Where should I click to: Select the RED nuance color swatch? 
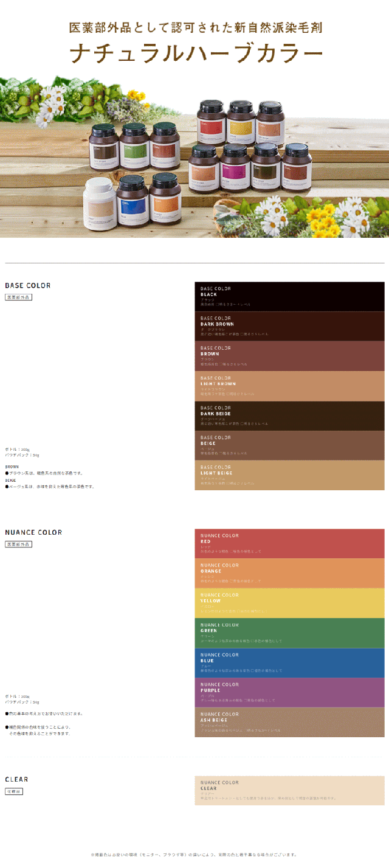click(289, 543)
